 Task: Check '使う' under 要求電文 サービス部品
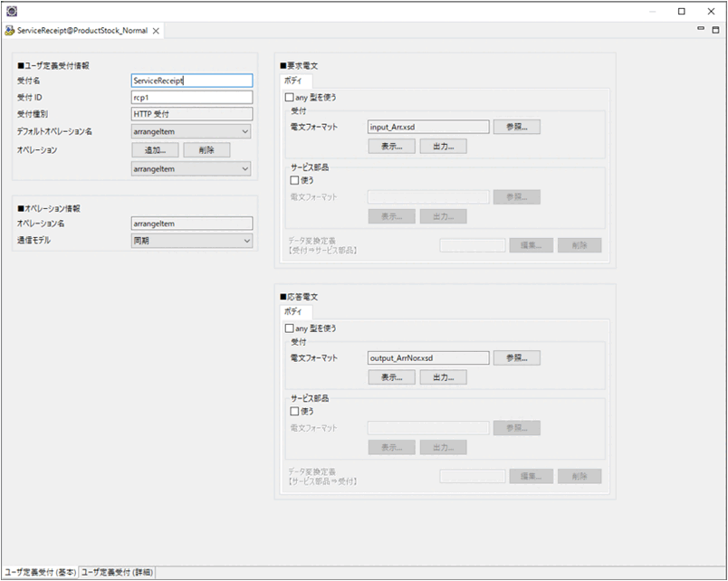(295, 180)
